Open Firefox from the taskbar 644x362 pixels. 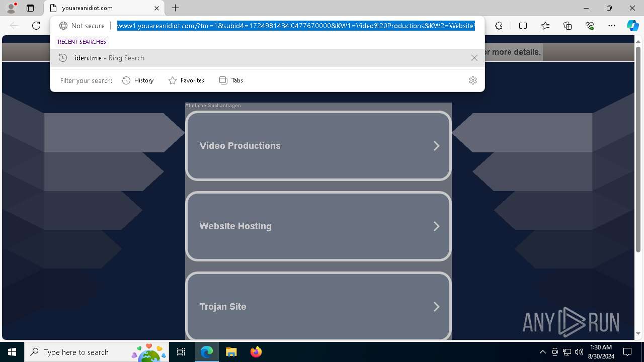[256, 352]
